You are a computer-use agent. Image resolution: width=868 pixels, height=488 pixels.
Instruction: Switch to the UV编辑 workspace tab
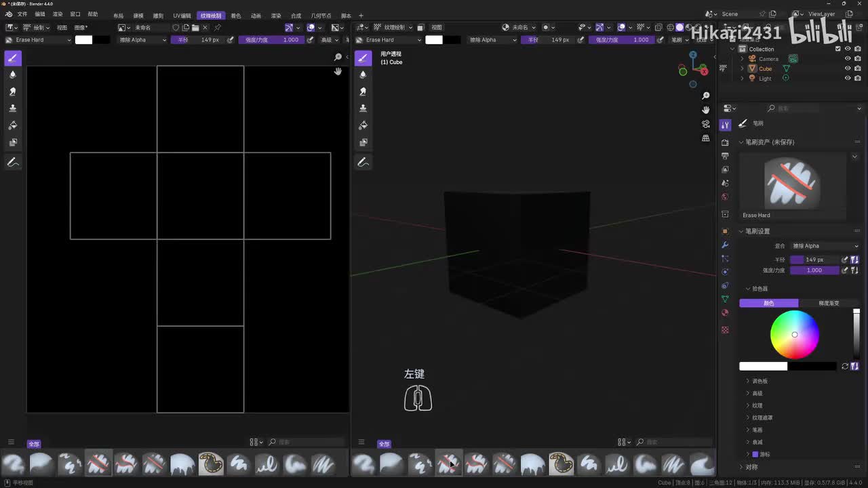pyautogui.click(x=182, y=16)
